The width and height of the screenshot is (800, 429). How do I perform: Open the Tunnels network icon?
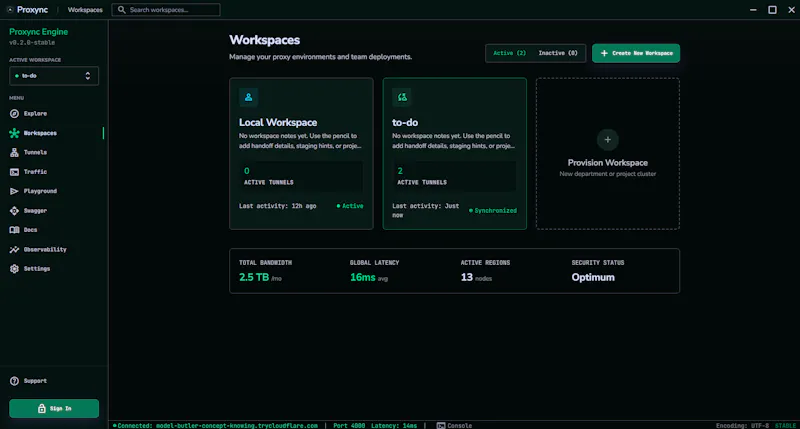click(14, 153)
